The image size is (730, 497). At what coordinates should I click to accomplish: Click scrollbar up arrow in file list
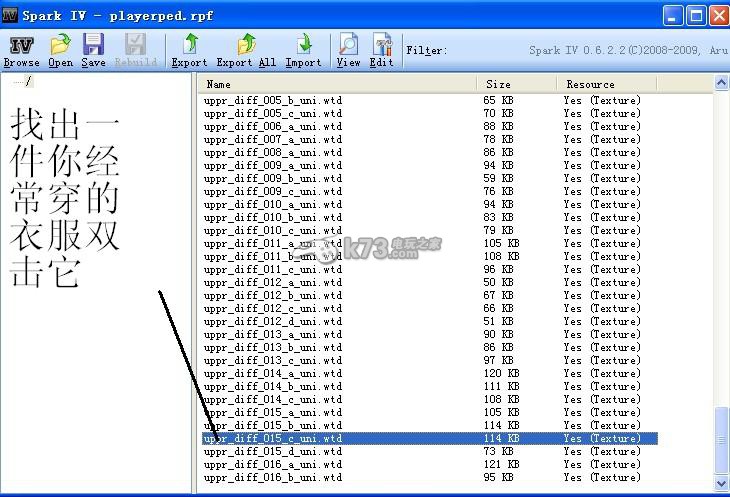click(x=722, y=83)
